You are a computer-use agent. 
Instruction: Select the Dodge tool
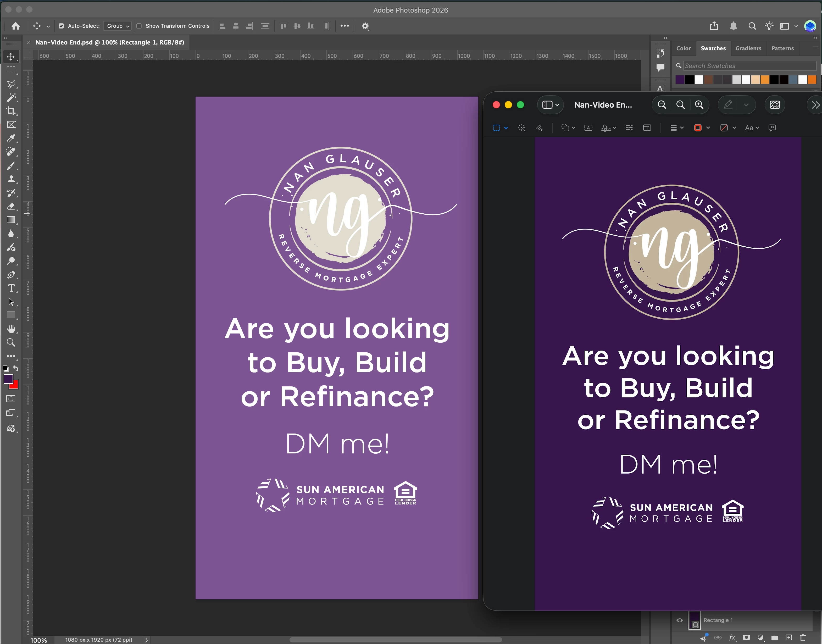coord(11,261)
